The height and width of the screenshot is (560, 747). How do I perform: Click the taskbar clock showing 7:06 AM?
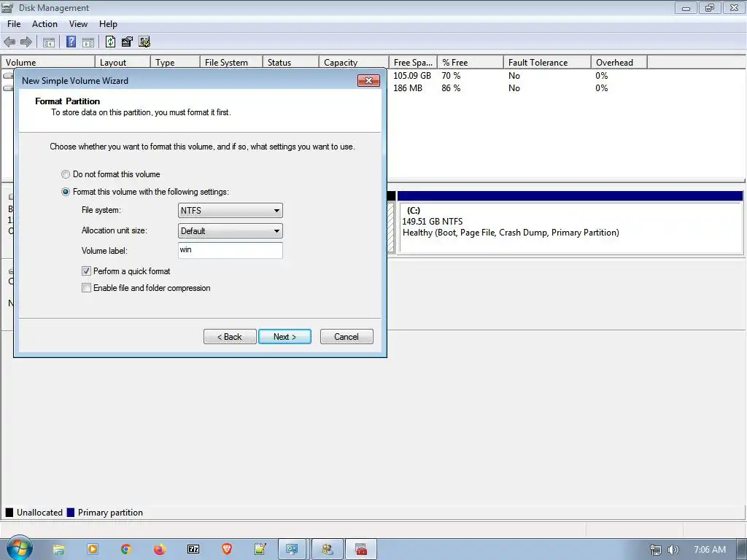[710, 550]
